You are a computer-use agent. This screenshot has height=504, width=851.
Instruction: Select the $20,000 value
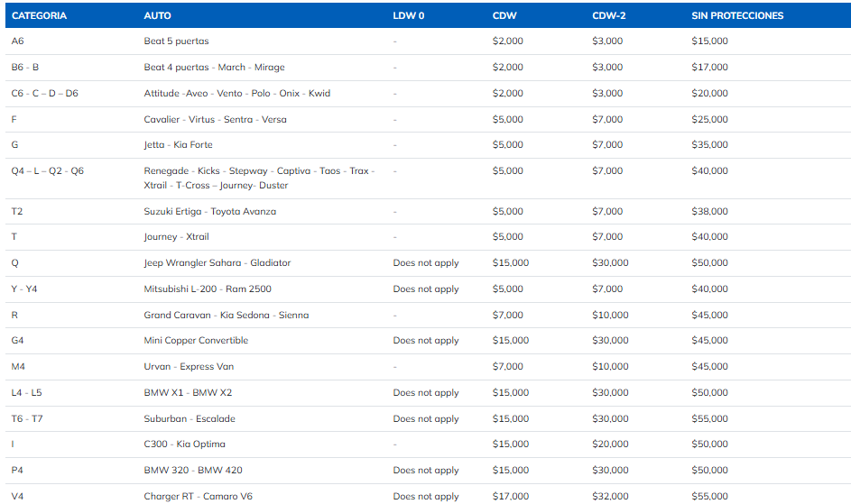(x=710, y=93)
